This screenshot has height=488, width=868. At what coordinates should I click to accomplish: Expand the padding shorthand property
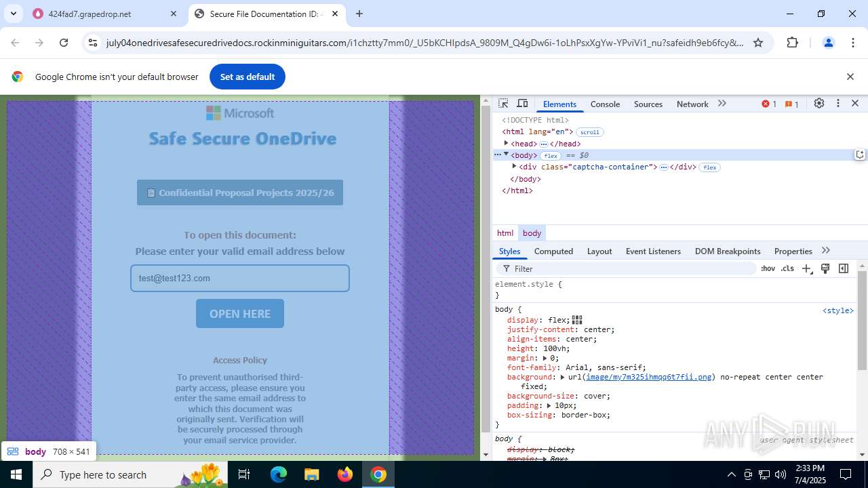coord(549,405)
